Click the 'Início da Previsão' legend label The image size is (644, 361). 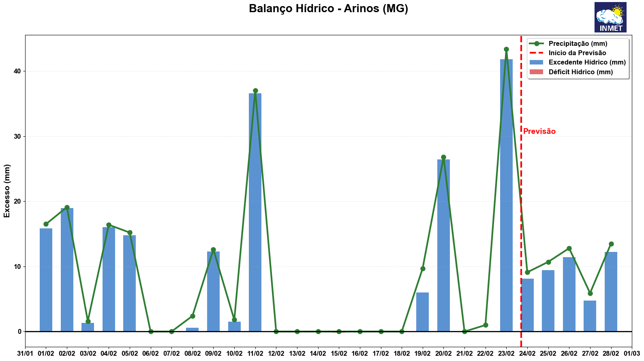click(x=577, y=53)
